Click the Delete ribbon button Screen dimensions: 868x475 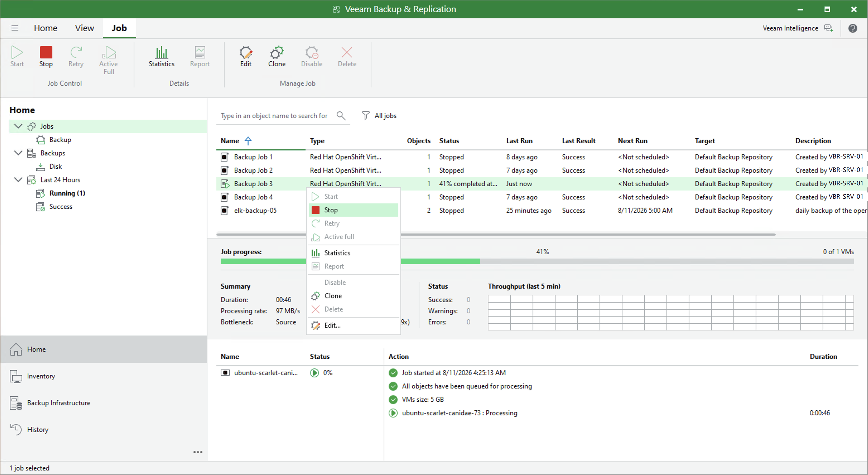coord(347,57)
